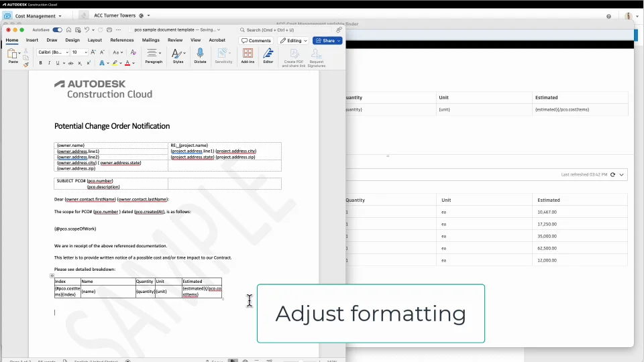Click the print icon in Word title bar
This screenshot has height=362, width=644.
pos(109,30)
